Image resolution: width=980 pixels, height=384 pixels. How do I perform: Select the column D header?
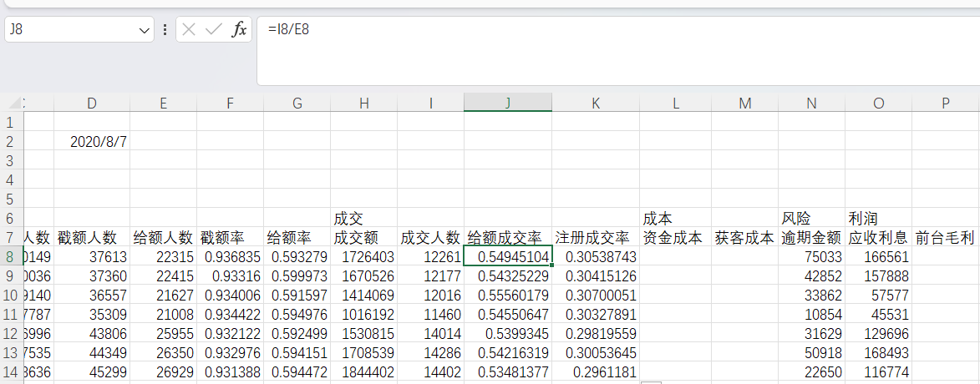(92, 104)
